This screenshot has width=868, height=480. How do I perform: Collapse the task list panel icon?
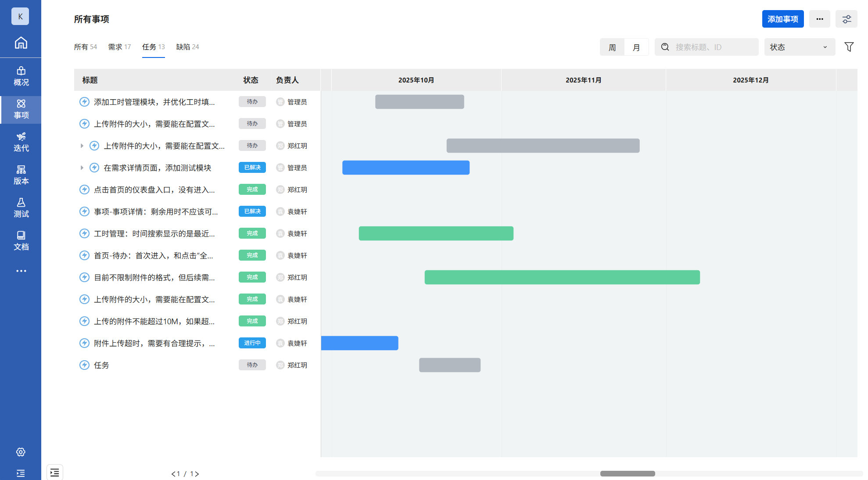pyautogui.click(x=55, y=473)
